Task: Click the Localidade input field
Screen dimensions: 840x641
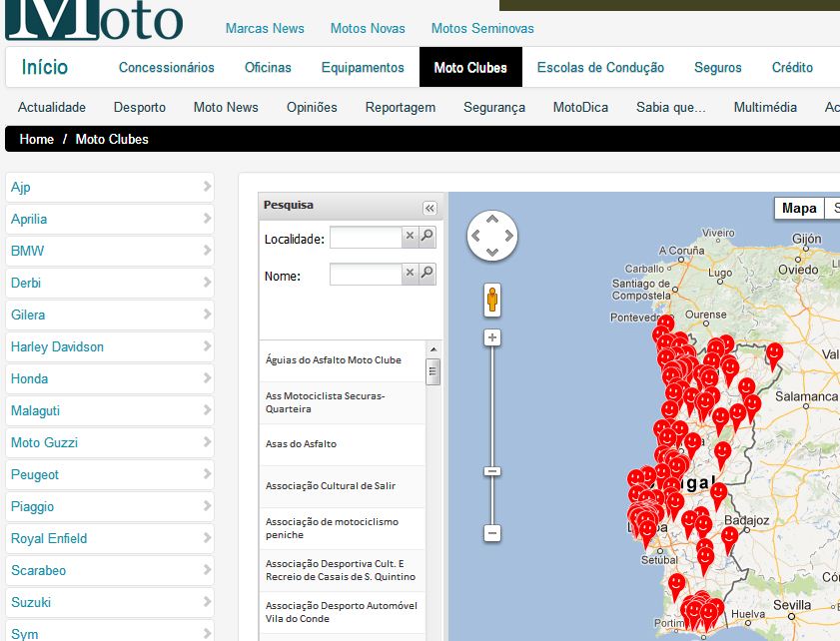Action: [x=366, y=238]
